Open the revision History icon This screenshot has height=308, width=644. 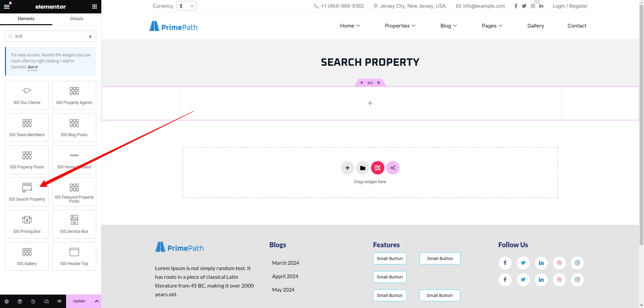33,301
